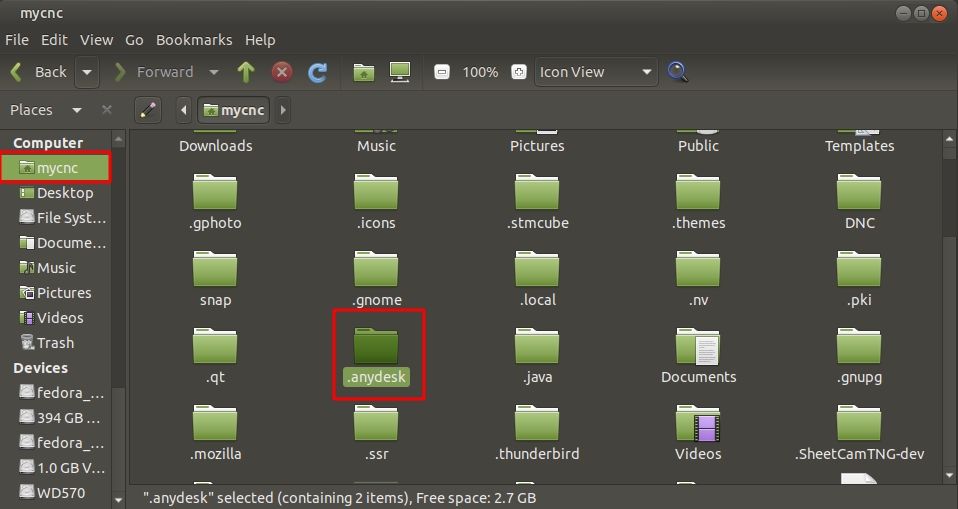Click the Back navigation button

[38, 72]
